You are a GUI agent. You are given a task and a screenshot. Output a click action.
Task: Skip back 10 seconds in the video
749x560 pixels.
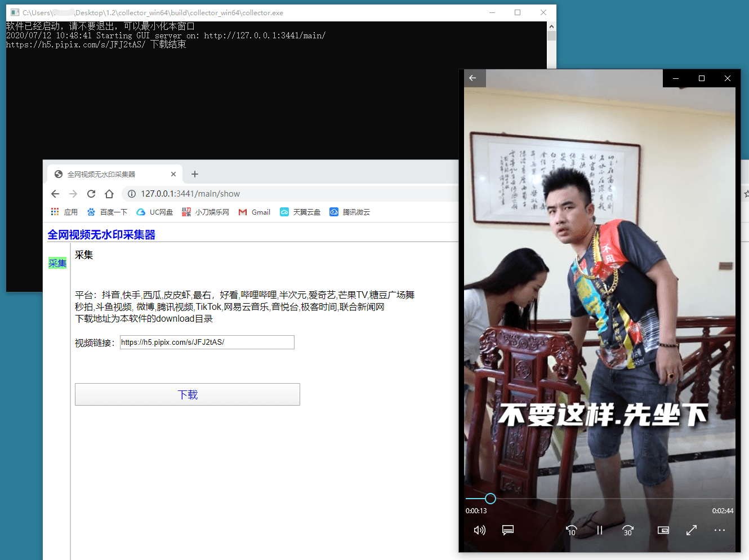(x=571, y=530)
